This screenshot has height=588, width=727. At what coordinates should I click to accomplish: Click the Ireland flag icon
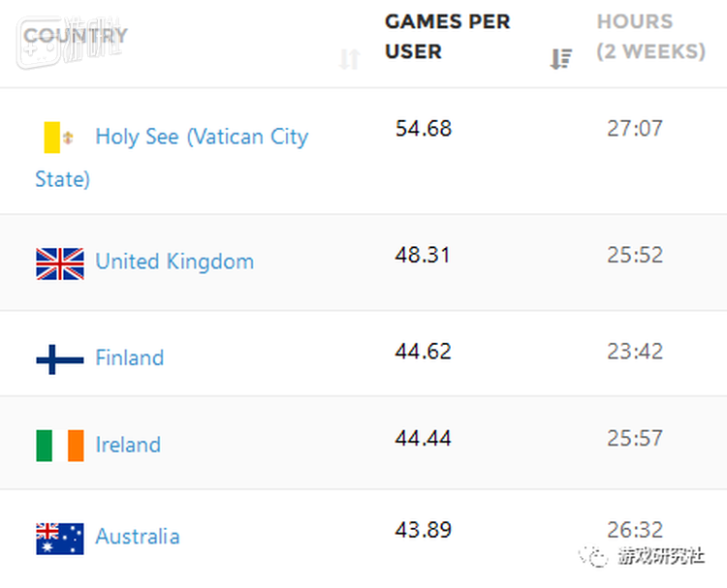tap(60, 446)
